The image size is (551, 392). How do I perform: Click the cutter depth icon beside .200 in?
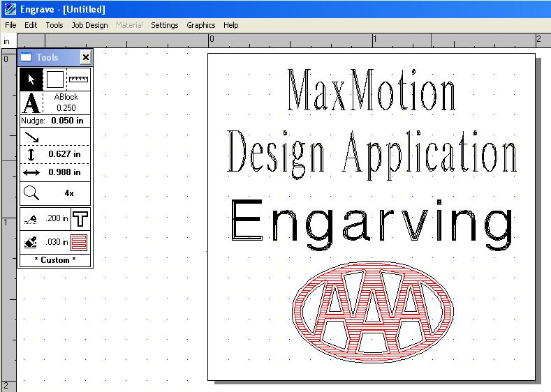(31, 219)
